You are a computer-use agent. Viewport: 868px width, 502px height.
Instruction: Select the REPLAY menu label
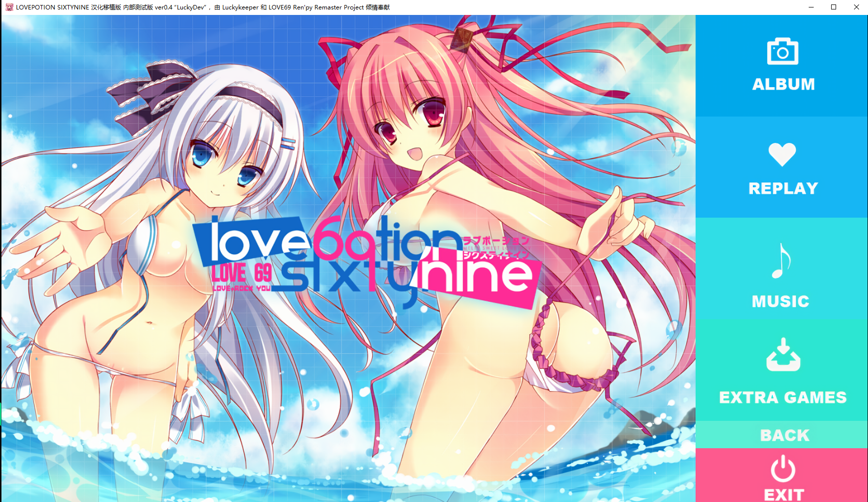click(x=783, y=188)
